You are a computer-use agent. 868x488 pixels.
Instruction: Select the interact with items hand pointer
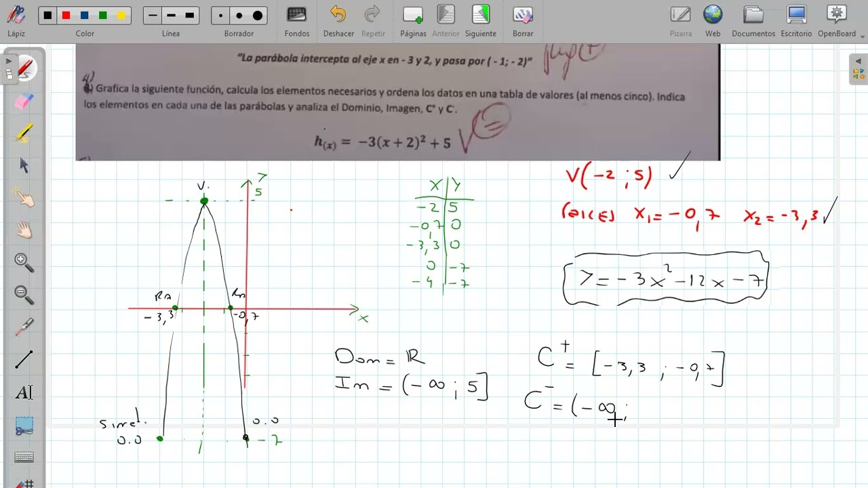tap(24, 198)
